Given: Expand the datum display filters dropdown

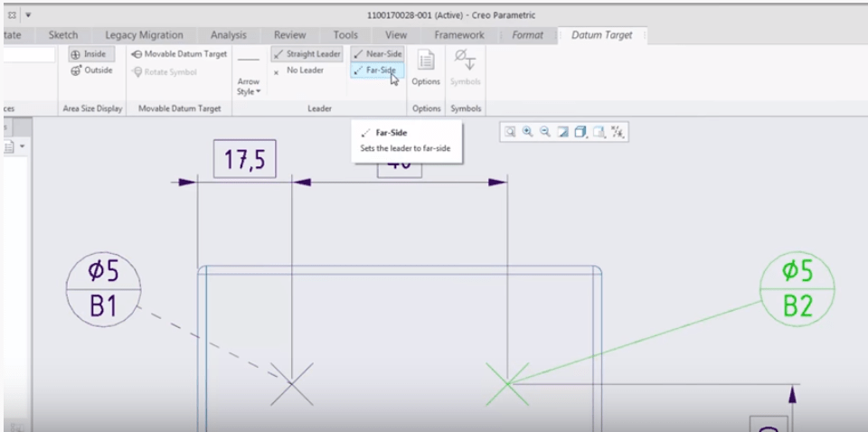Looking at the screenshot, I should click(x=618, y=132).
